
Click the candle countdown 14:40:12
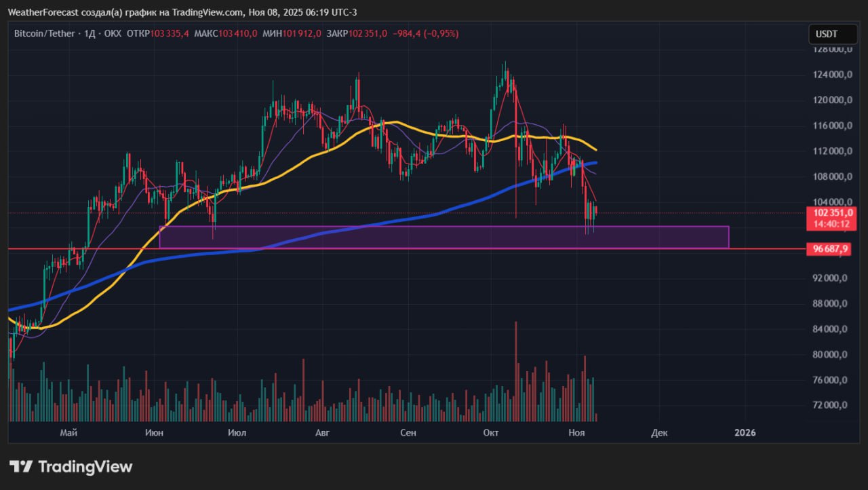coord(830,223)
